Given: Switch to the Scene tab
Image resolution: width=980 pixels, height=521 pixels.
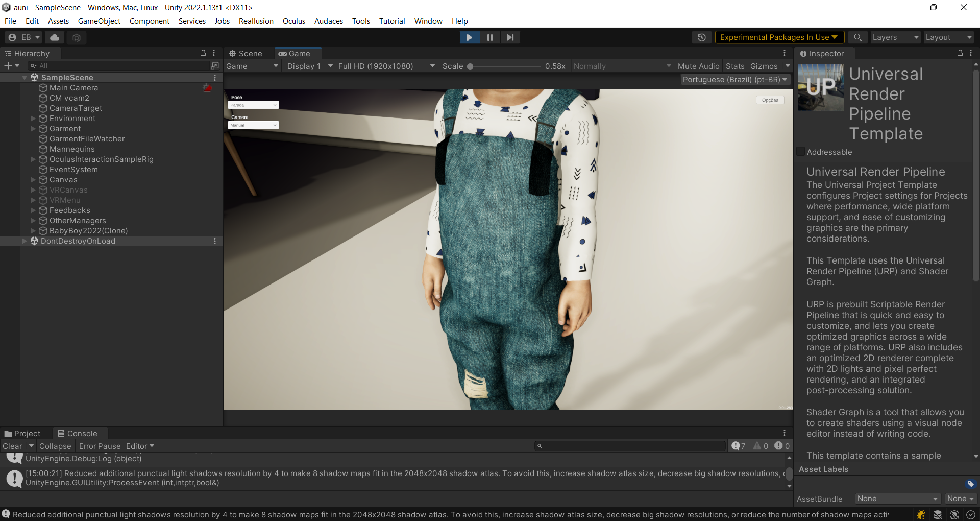Looking at the screenshot, I should coord(246,54).
